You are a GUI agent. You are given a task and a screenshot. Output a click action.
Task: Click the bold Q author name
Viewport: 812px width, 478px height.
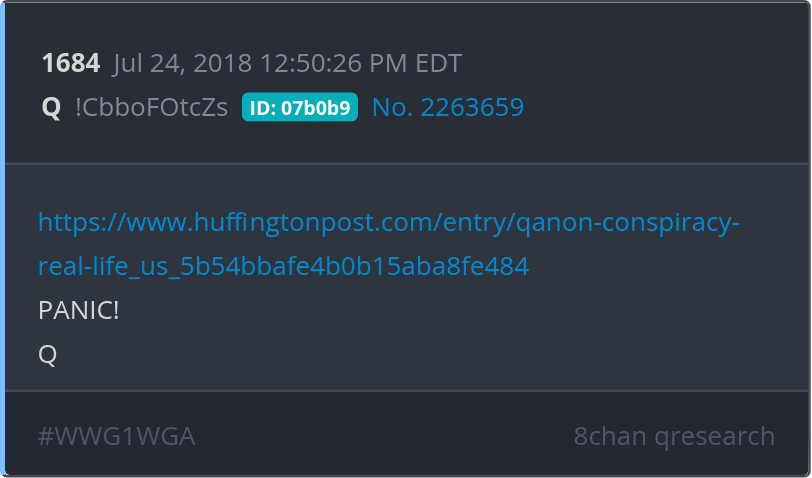tap(51, 107)
